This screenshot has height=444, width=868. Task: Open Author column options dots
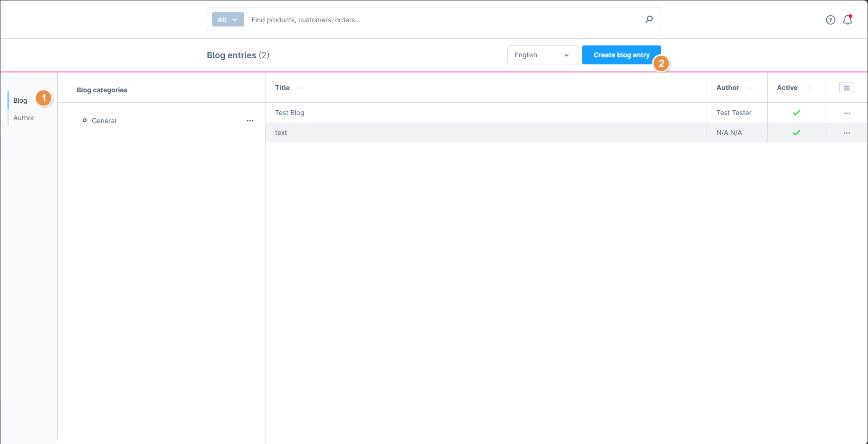[x=750, y=88]
